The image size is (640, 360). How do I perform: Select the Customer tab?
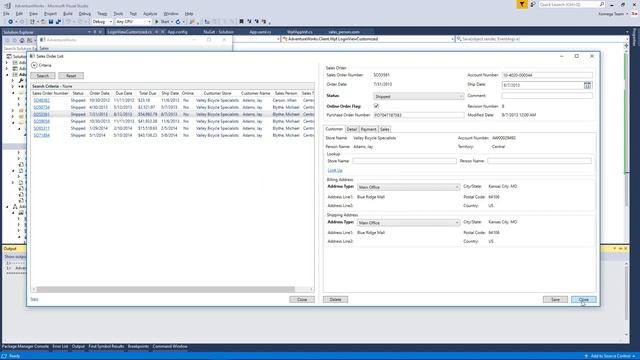[x=334, y=129]
